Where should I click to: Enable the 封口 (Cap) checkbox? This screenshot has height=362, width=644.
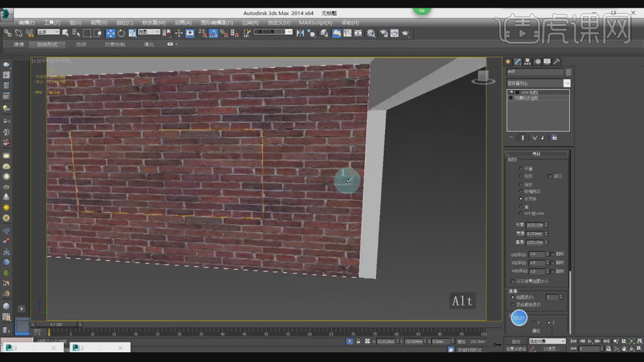pos(550,176)
